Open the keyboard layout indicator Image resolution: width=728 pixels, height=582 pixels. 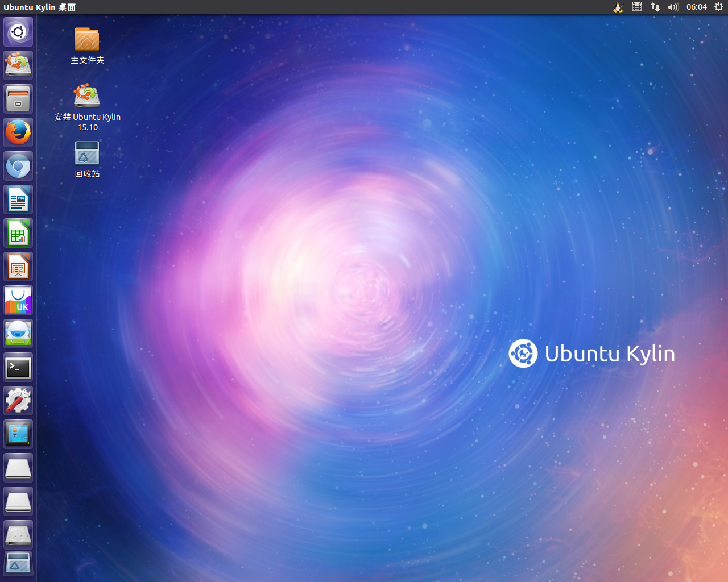tap(637, 7)
